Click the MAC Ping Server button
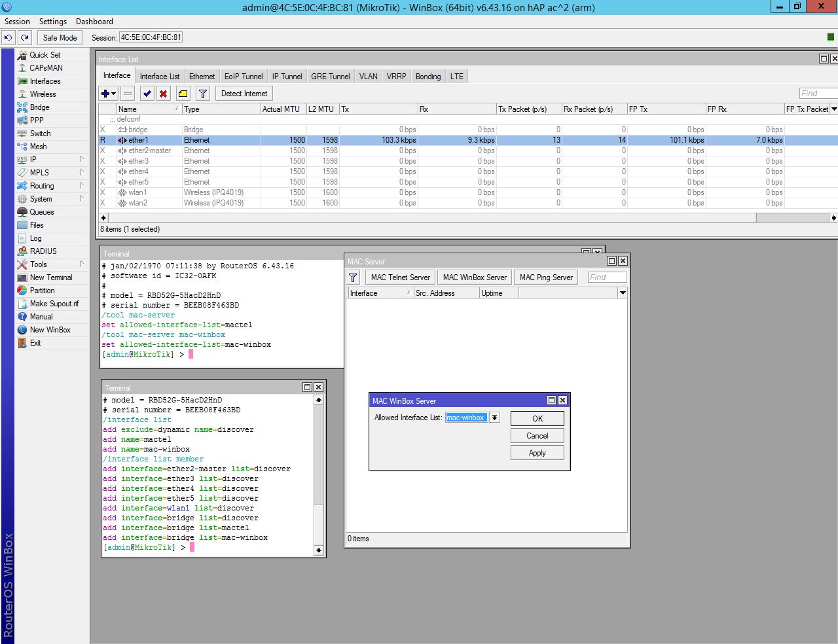This screenshot has width=838, height=644. [x=546, y=277]
